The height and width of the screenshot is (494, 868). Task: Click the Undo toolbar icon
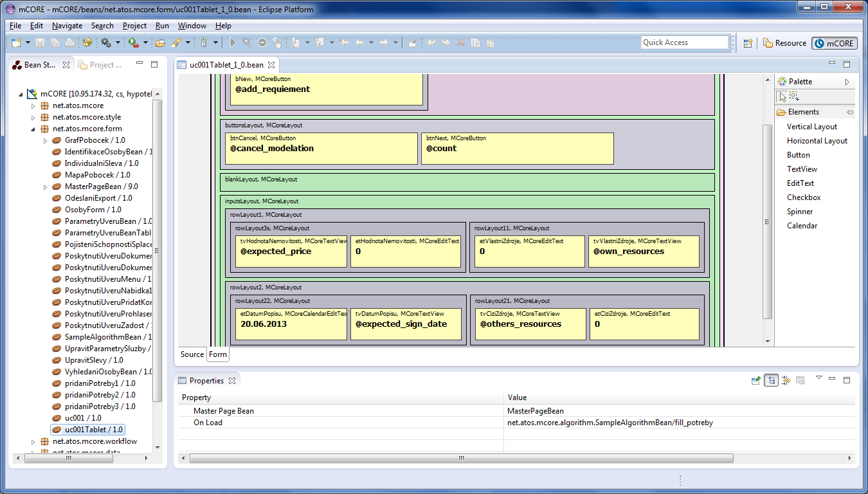431,42
